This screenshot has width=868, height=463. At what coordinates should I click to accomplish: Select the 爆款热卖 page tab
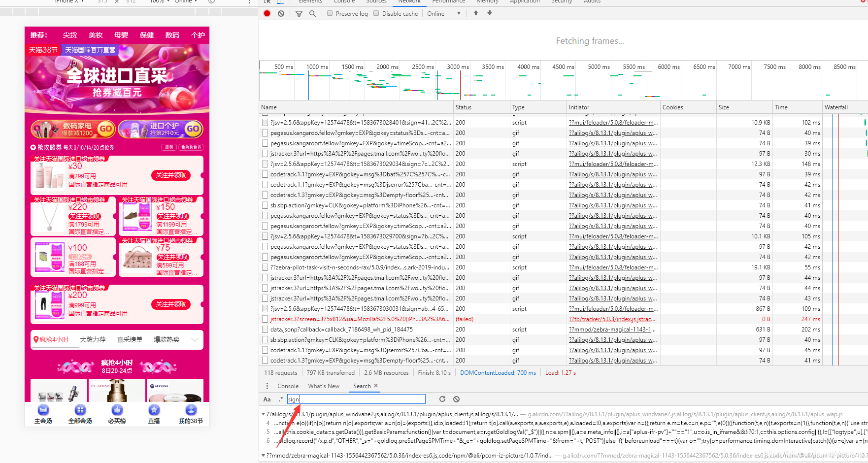click(167, 339)
